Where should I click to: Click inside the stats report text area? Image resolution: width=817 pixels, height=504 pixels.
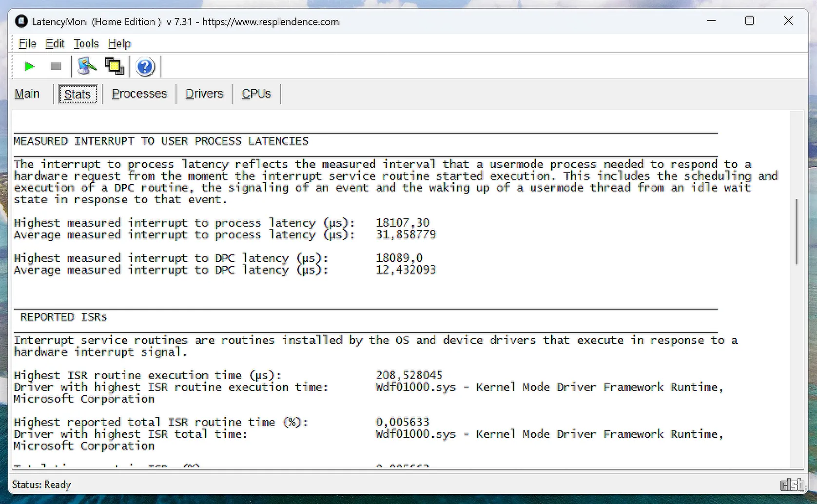click(390, 292)
